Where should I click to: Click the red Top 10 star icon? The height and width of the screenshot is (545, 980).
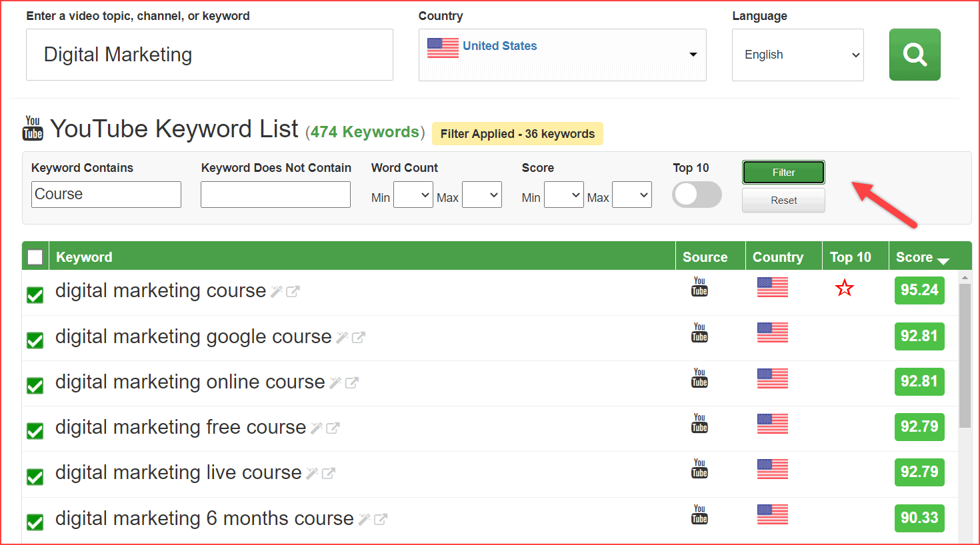click(x=845, y=288)
